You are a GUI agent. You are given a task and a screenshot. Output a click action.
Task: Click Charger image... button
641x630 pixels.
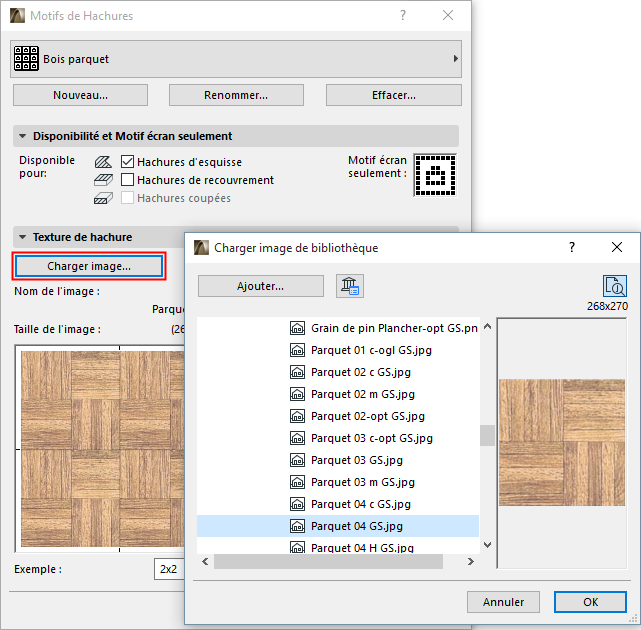click(89, 266)
